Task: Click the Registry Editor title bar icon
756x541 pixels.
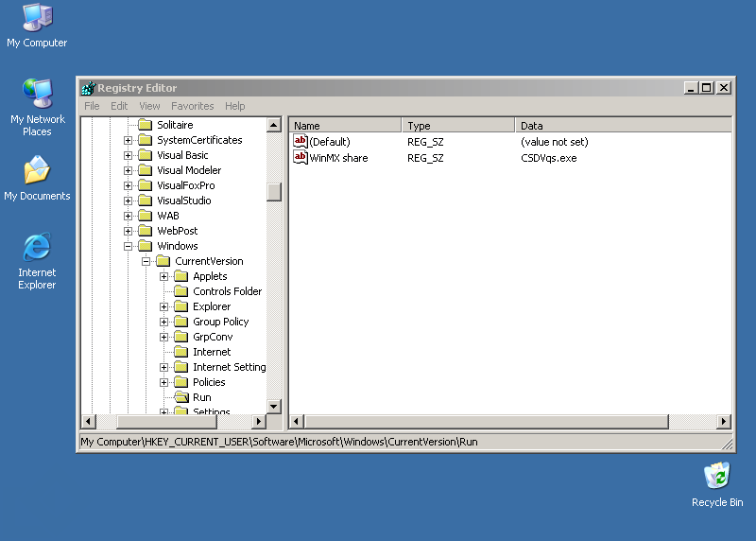Action: pyautogui.click(x=88, y=88)
